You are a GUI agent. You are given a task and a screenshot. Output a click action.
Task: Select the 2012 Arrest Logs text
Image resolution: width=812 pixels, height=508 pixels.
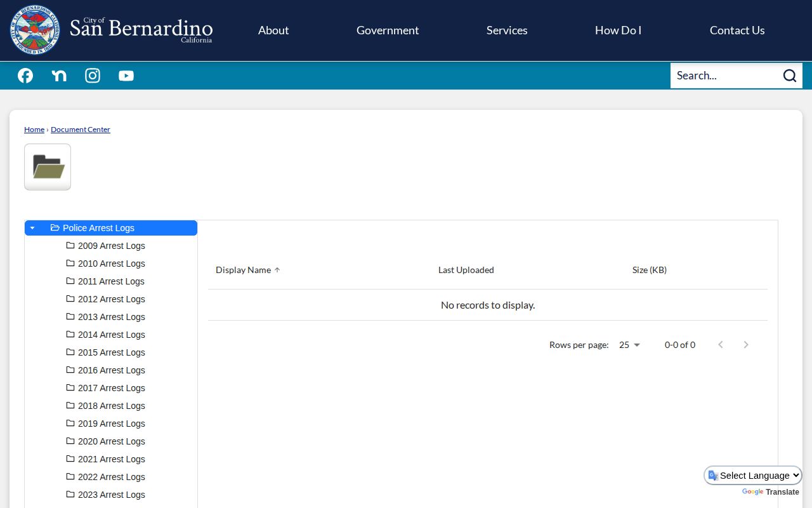112,299
